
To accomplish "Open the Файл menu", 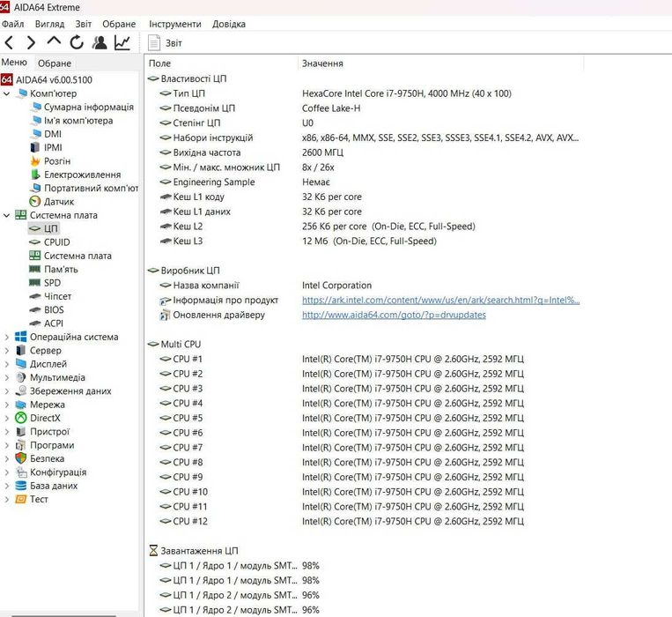I will 13,24.
